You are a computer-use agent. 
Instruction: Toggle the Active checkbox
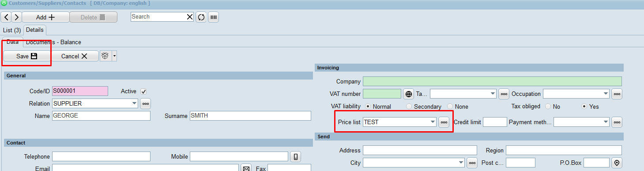(143, 91)
